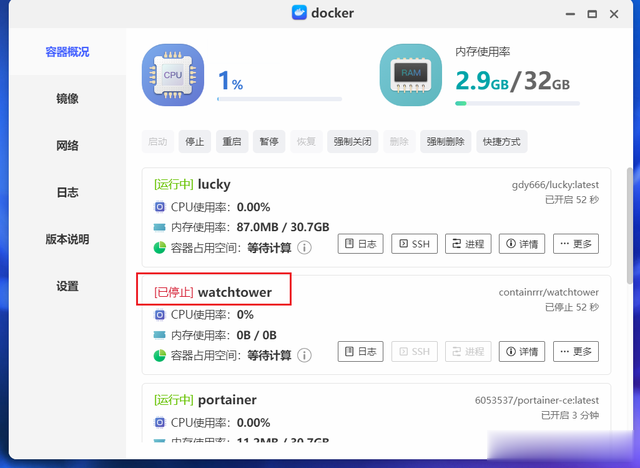
Task: Click lucky container space pie icon
Action: (x=160, y=248)
